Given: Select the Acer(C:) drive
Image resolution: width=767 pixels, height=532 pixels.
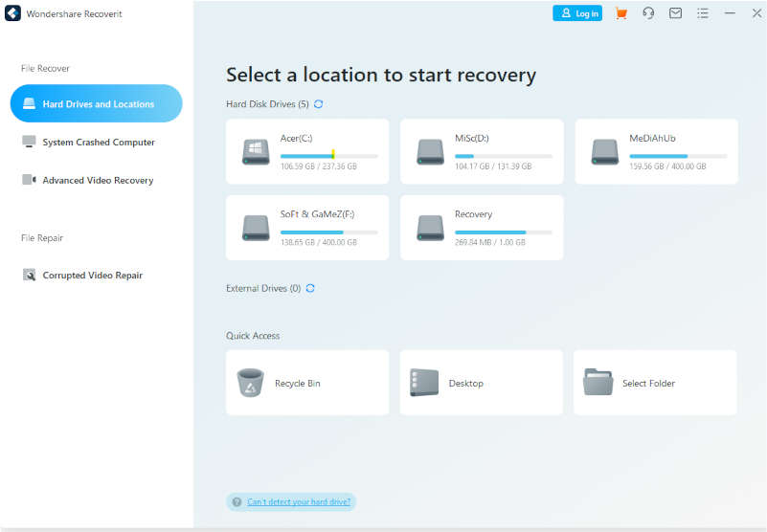Looking at the screenshot, I should [307, 151].
